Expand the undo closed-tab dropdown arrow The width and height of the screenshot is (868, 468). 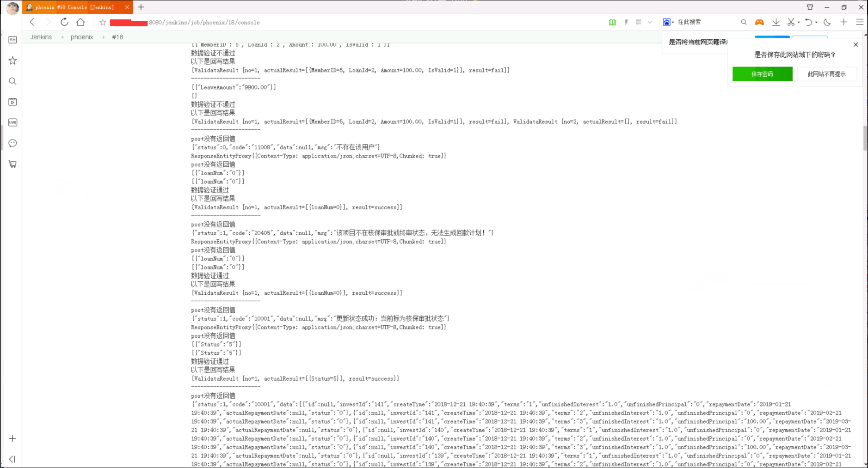[x=816, y=22]
